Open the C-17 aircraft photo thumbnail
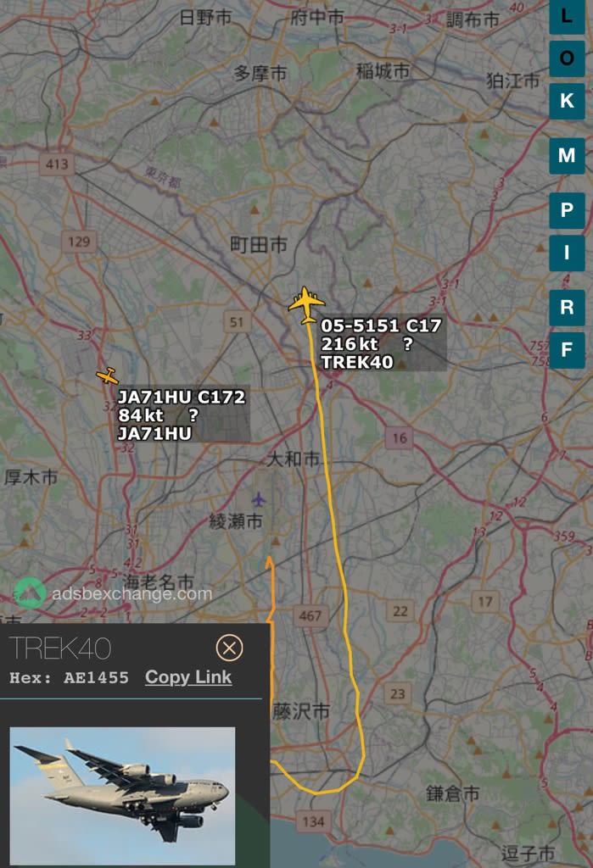The width and height of the screenshot is (593, 868). coord(122,796)
